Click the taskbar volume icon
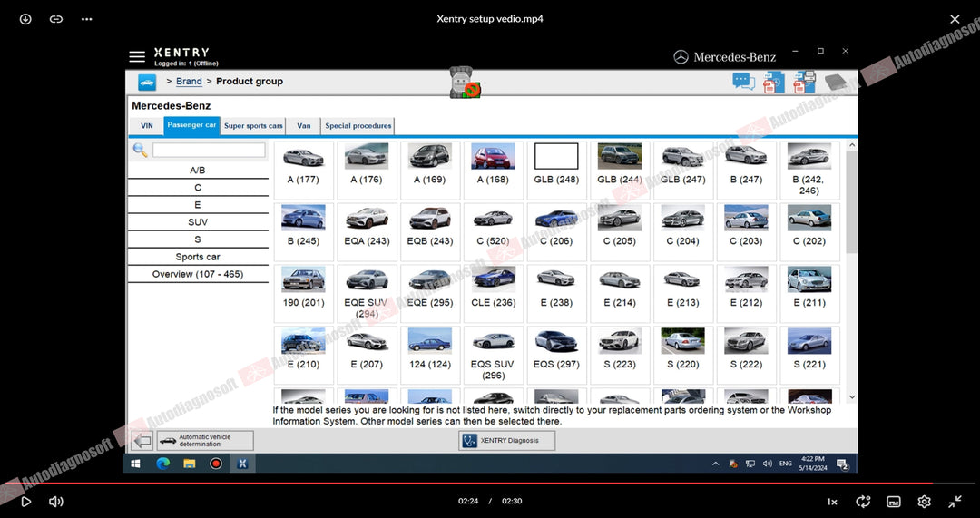Image resolution: width=980 pixels, height=518 pixels. pyautogui.click(x=768, y=464)
